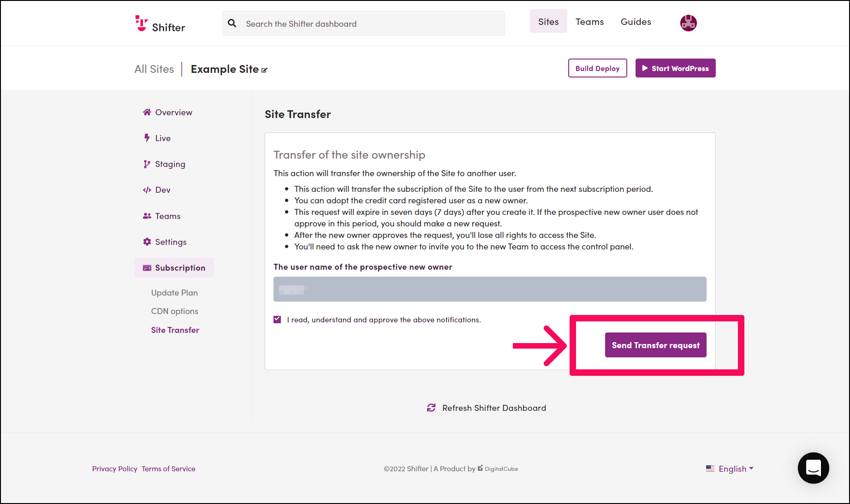Open Overview in the sidebar
The width and height of the screenshot is (850, 504).
pyautogui.click(x=168, y=113)
